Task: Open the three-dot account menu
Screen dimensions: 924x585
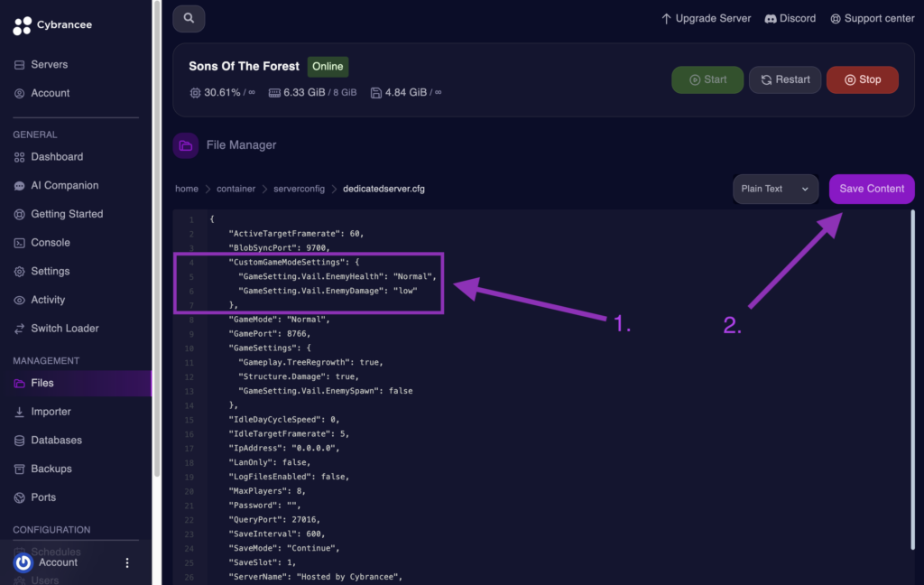Action: (126, 562)
